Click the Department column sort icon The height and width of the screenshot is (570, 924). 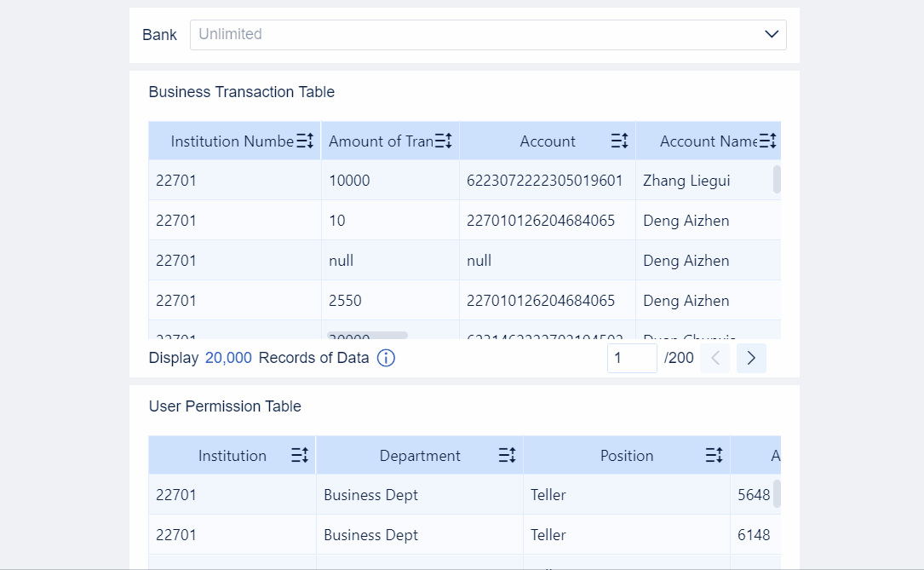[507, 456]
